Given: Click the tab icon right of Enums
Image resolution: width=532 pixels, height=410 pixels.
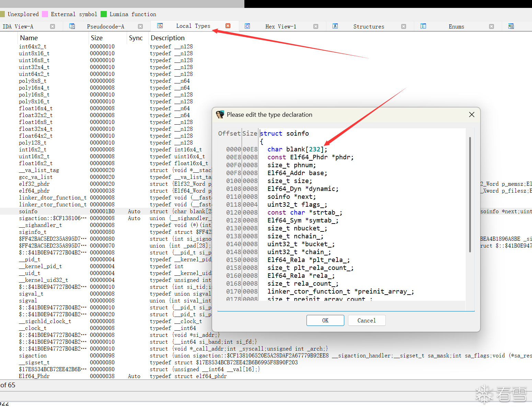Looking at the screenshot, I should click(x=511, y=26).
